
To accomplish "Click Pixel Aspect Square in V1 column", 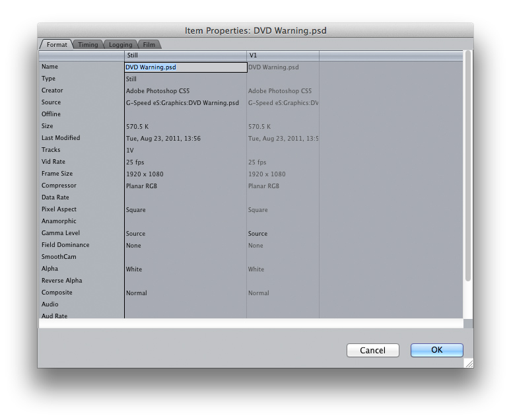I will [x=258, y=210].
